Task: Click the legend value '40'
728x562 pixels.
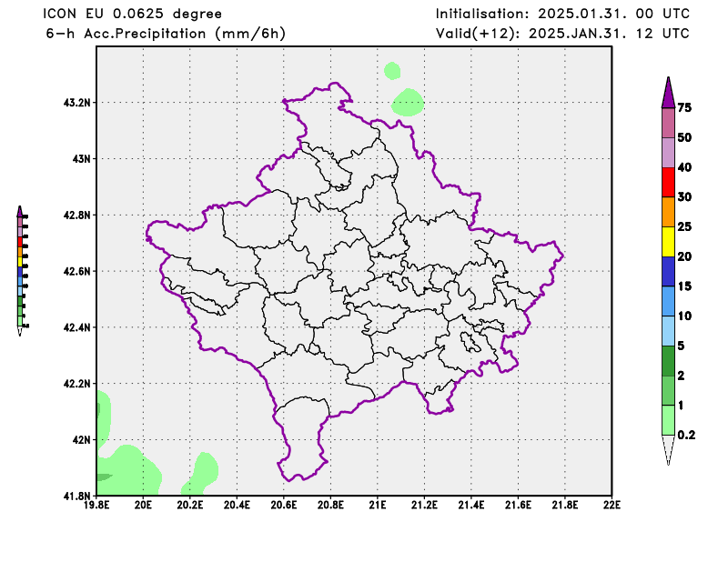Action: (x=684, y=167)
